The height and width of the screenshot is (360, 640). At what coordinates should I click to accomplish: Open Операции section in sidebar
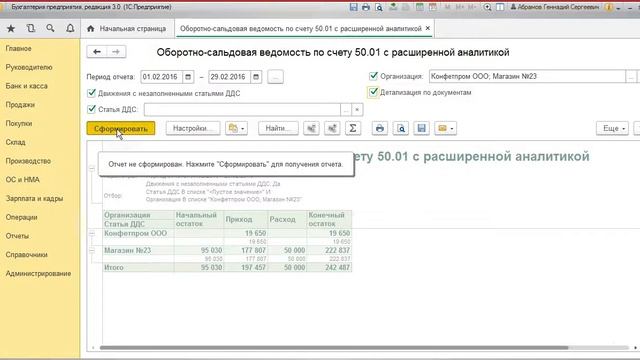click(x=22, y=217)
